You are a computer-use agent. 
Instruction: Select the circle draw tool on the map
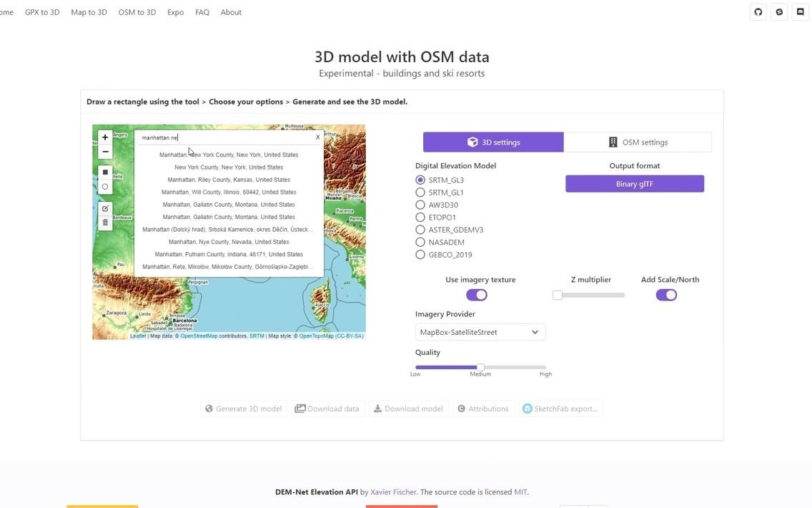tap(105, 186)
